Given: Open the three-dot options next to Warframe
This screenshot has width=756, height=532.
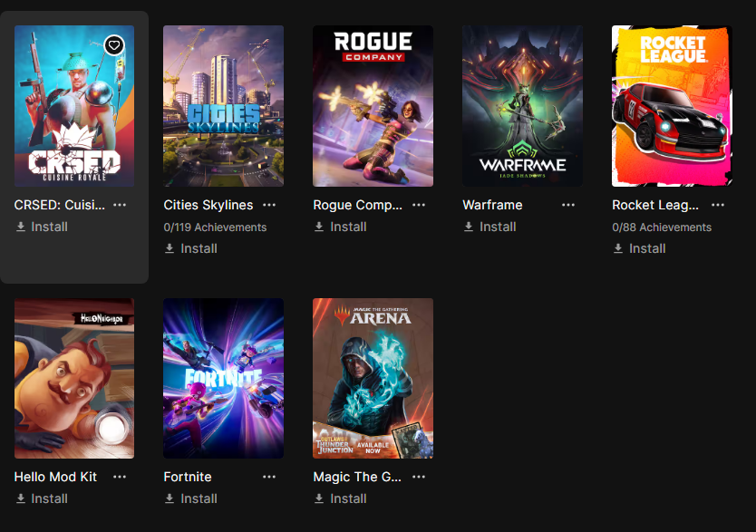Looking at the screenshot, I should coord(568,205).
